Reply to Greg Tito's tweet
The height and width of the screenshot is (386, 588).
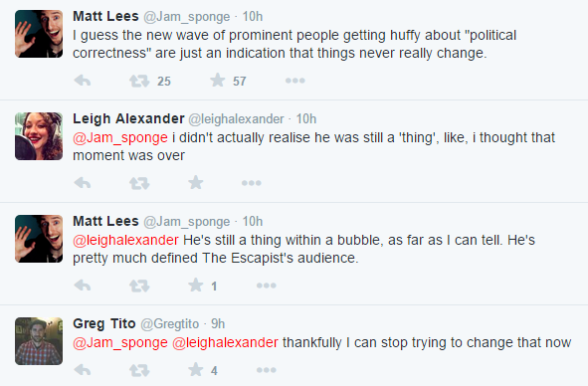pos(83,370)
